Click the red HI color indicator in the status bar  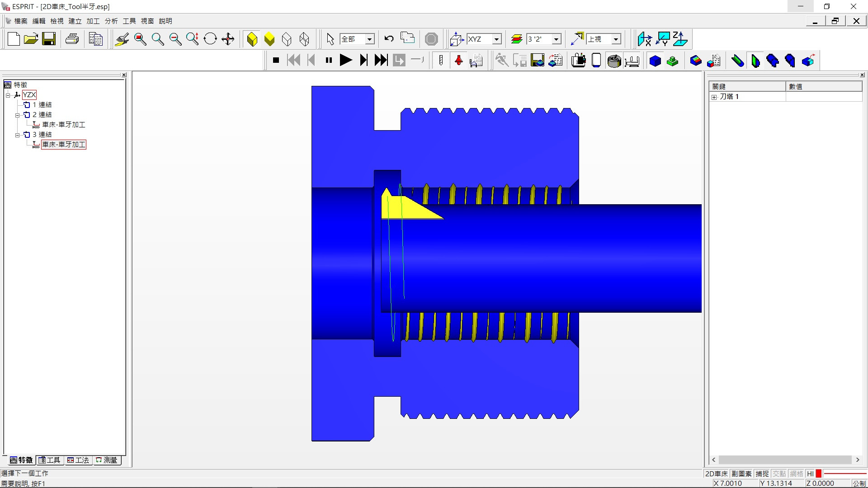point(818,474)
